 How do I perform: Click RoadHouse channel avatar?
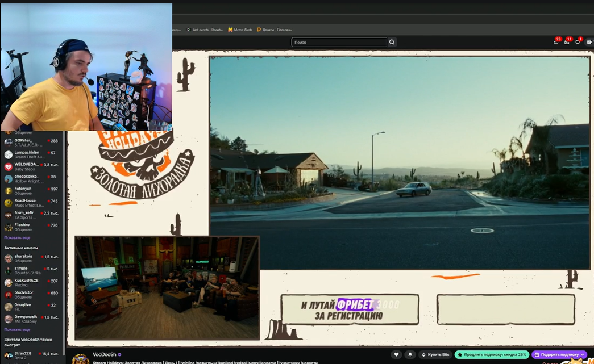point(9,203)
